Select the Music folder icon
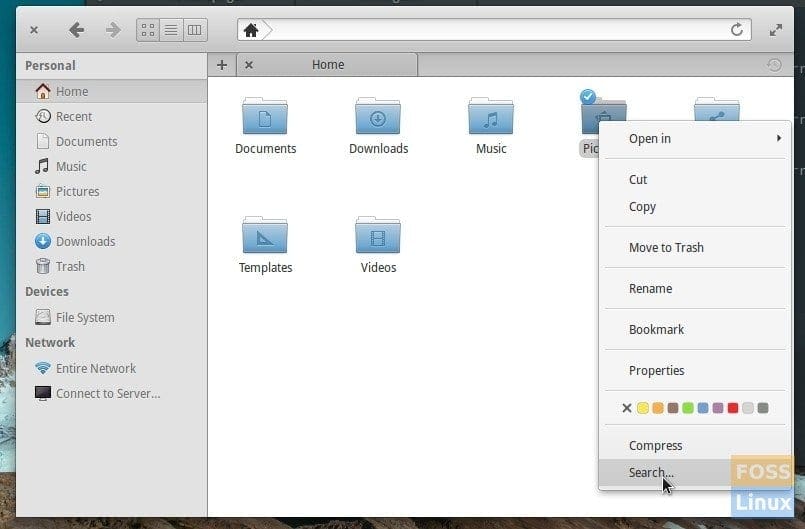 (491, 116)
